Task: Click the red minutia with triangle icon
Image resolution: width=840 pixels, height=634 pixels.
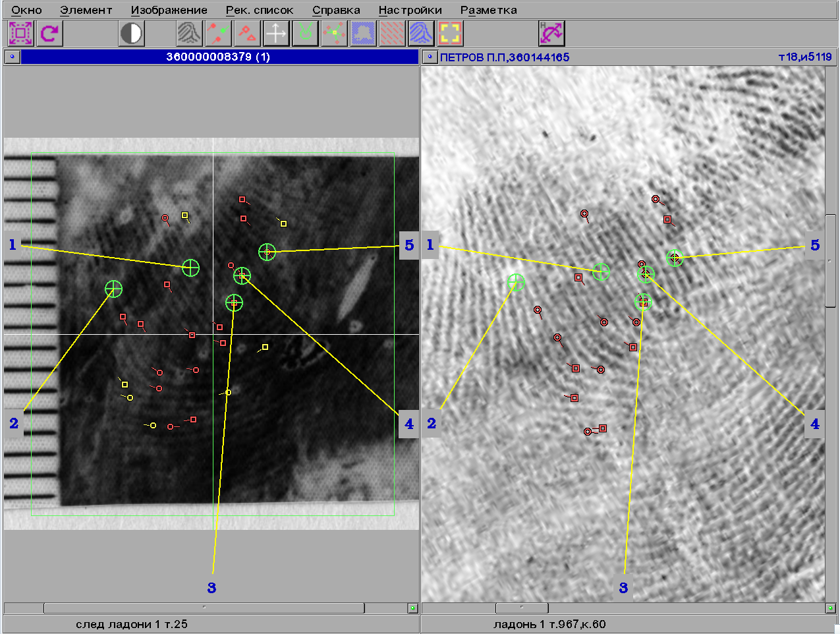Action: [x=247, y=33]
